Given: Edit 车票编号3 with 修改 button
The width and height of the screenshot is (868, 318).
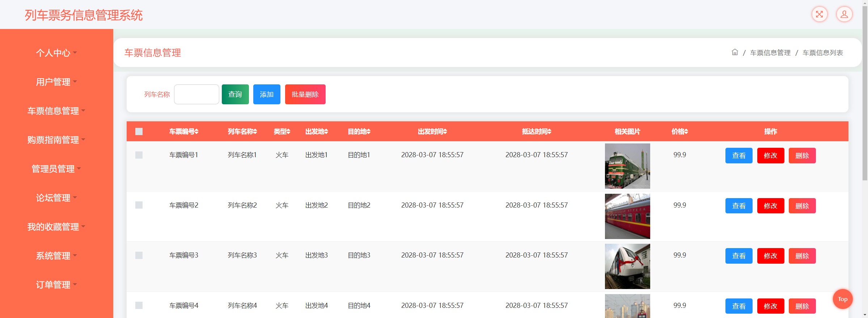Looking at the screenshot, I should tap(771, 256).
